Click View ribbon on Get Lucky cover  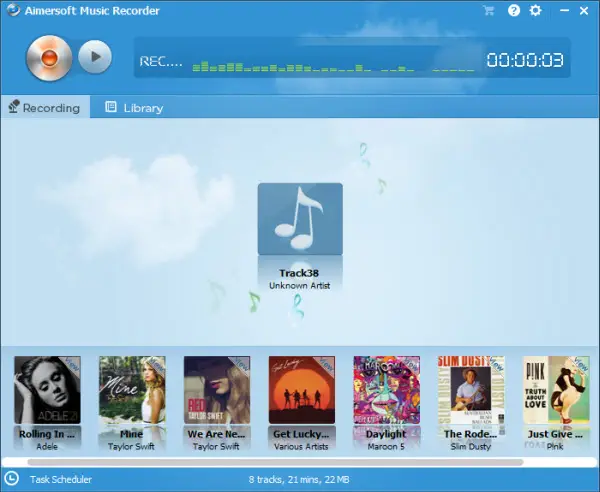[x=326, y=364]
